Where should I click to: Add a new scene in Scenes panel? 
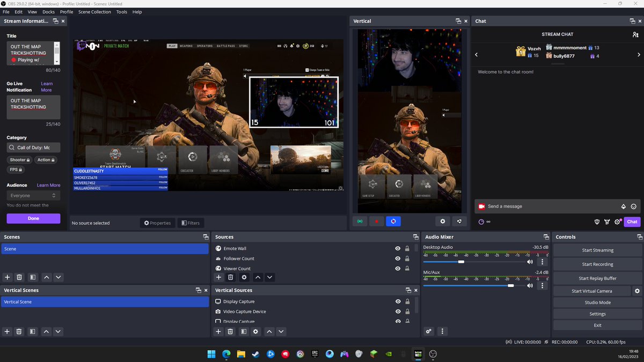click(8, 277)
